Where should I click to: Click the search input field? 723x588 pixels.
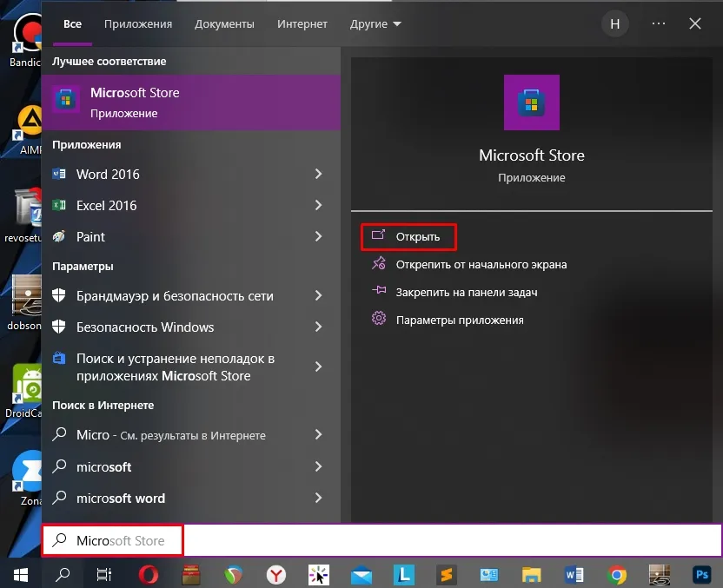coord(381,540)
